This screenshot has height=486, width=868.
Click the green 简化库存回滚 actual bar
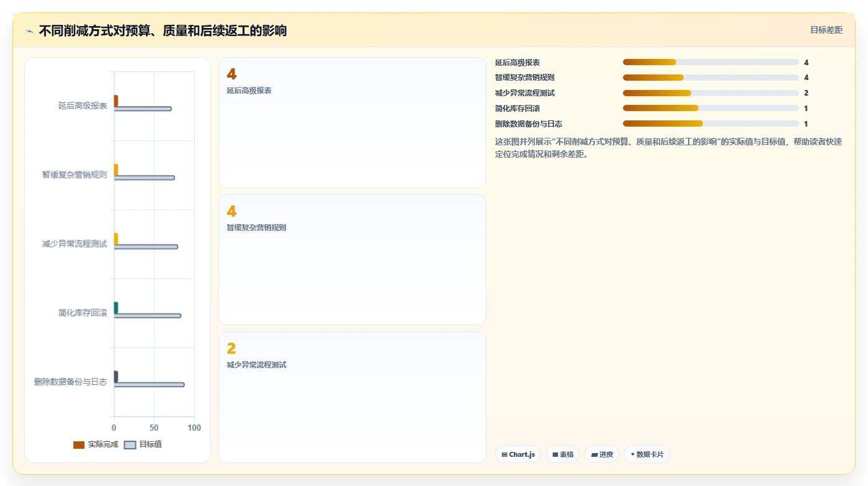point(115,307)
